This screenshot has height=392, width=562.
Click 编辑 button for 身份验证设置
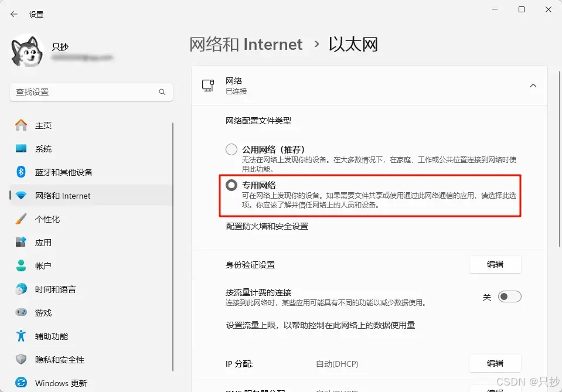pos(495,264)
